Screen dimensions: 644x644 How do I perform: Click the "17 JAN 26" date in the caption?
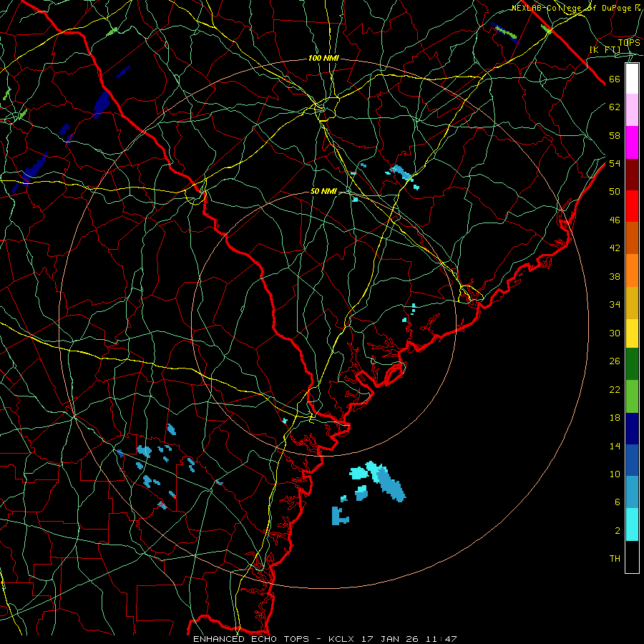click(390, 639)
